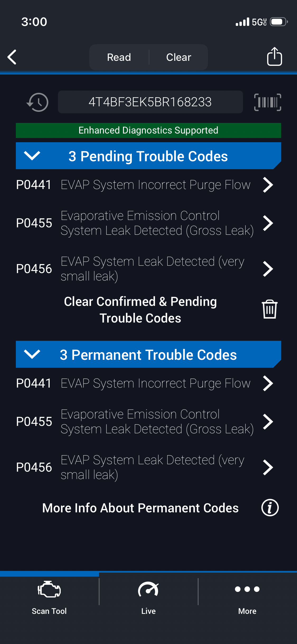Tap the permanent codes info icon

(x=270, y=508)
